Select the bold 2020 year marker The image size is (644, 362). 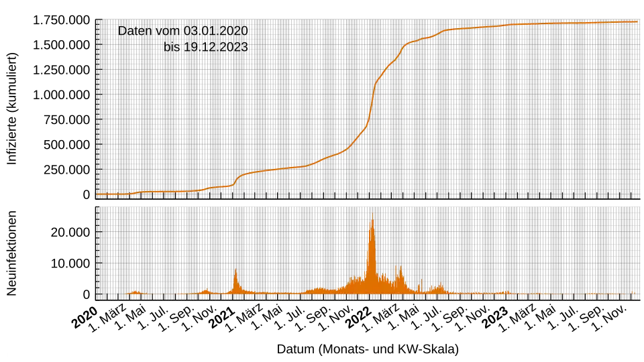coord(85,317)
